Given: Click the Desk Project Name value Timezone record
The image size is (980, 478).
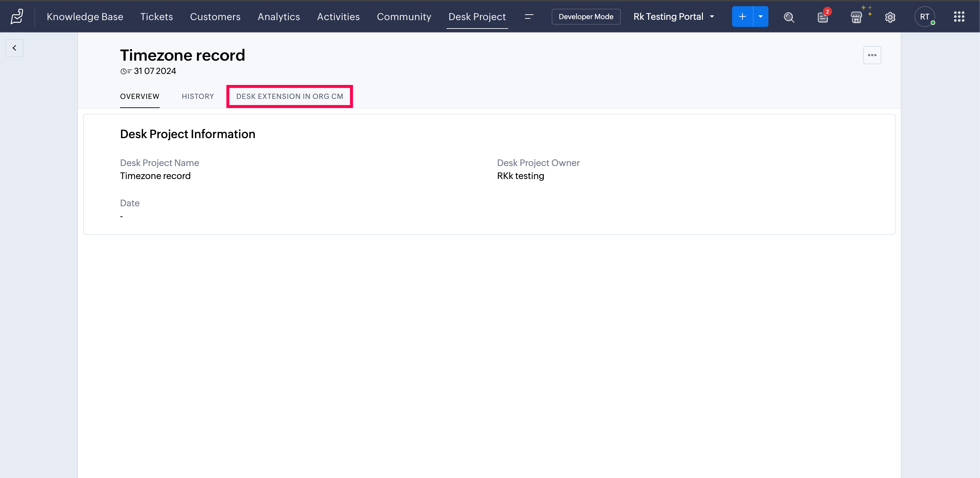Looking at the screenshot, I should pos(155,176).
